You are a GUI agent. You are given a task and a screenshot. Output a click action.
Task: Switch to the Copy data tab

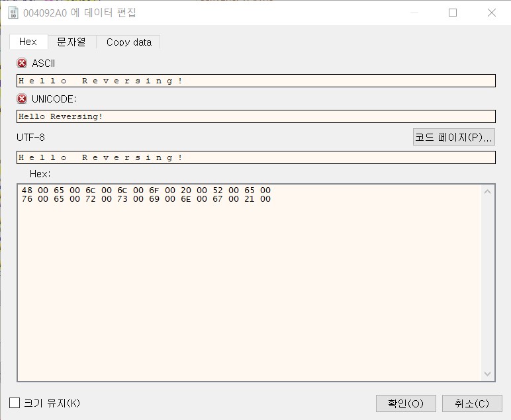tap(128, 42)
